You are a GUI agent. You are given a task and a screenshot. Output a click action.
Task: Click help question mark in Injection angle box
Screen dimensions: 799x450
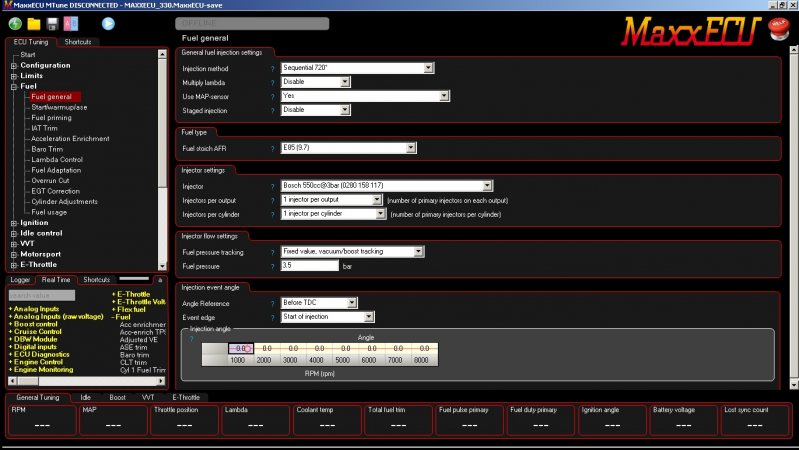192,339
